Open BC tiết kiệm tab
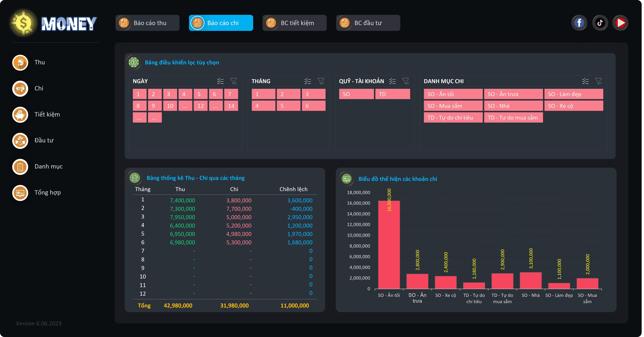 [x=295, y=23]
